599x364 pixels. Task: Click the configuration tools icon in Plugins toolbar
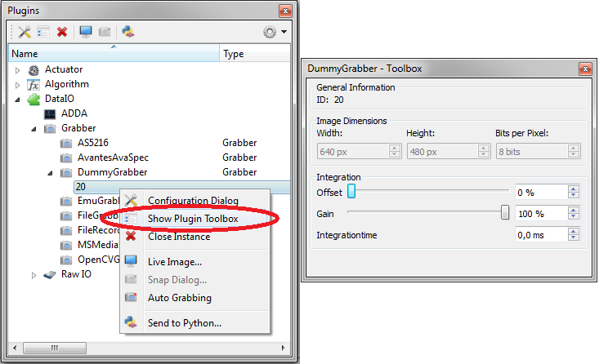pos(25,32)
